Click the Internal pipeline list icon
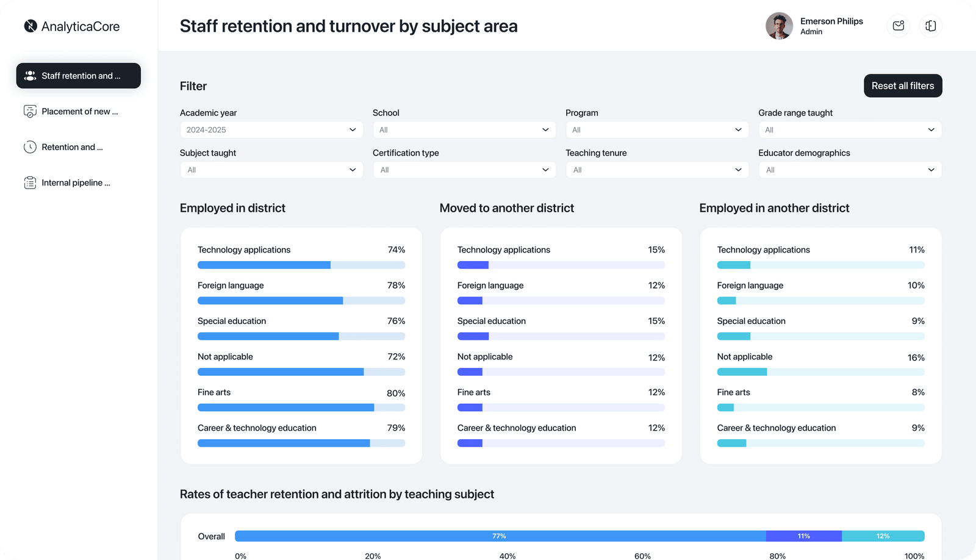The image size is (976, 560). point(30,183)
